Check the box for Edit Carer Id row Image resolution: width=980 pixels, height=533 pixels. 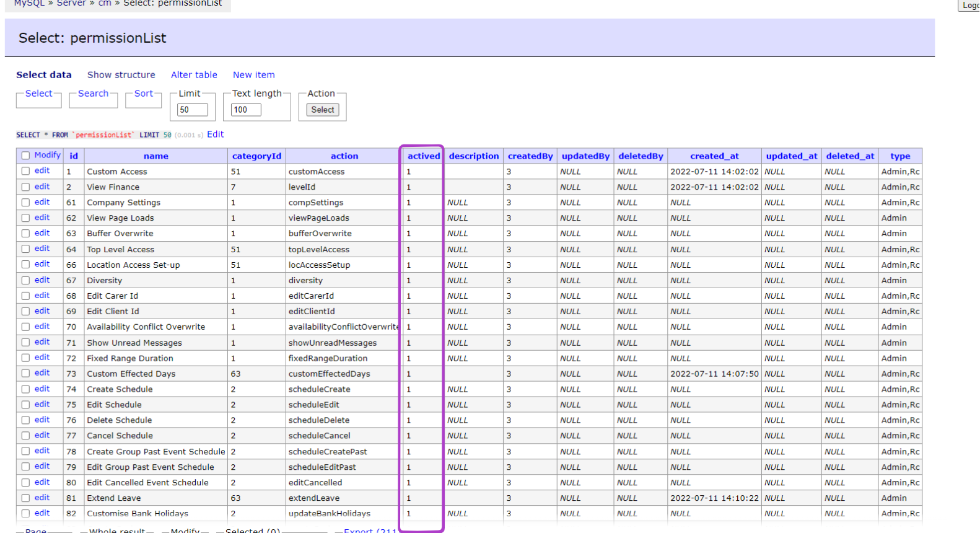tap(25, 296)
